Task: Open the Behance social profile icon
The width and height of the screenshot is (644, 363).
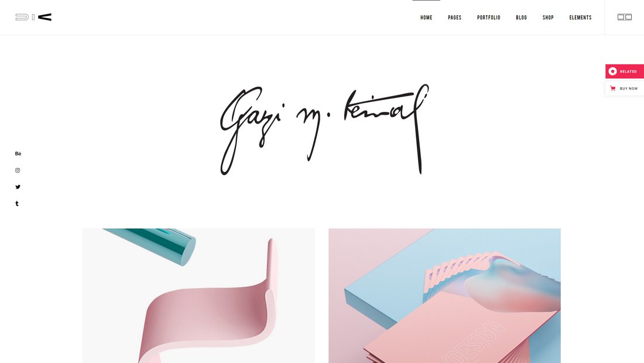Action: [x=18, y=153]
